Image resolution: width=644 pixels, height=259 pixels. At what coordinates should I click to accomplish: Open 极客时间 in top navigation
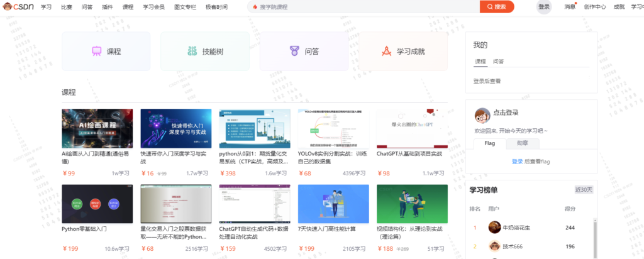tap(216, 7)
